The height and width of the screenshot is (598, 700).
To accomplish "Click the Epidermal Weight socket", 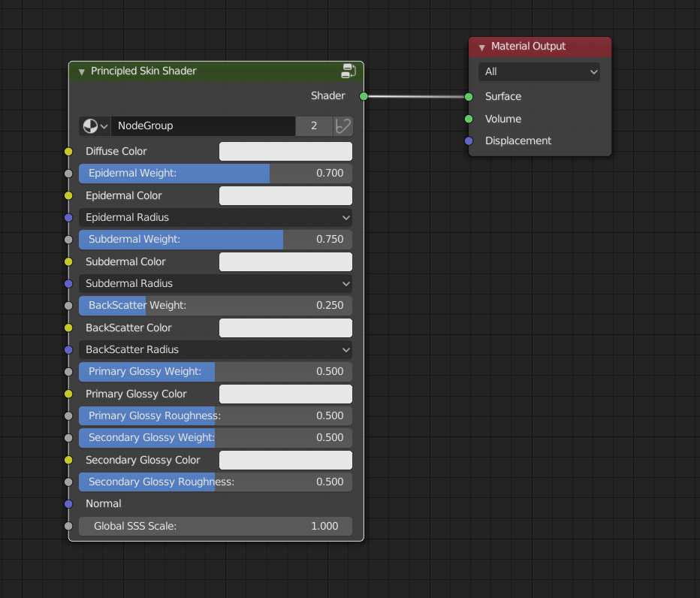I will 68,174.
